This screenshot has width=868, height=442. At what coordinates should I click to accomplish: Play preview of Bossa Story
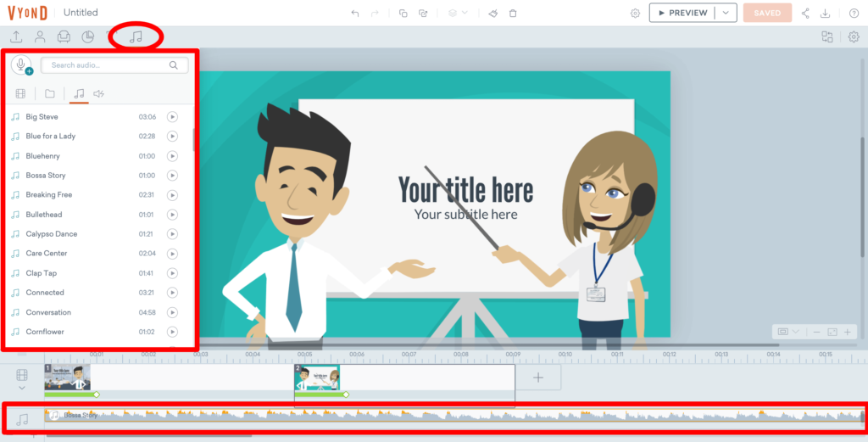pos(172,176)
